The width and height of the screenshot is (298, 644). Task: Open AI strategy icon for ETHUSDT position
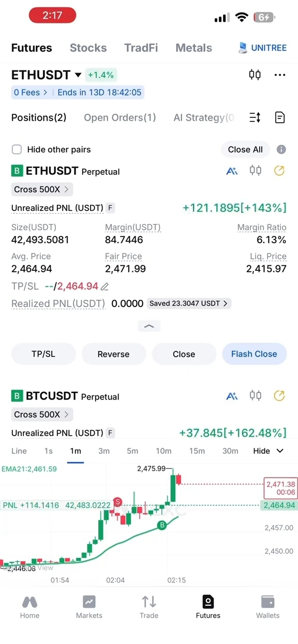click(232, 171)
